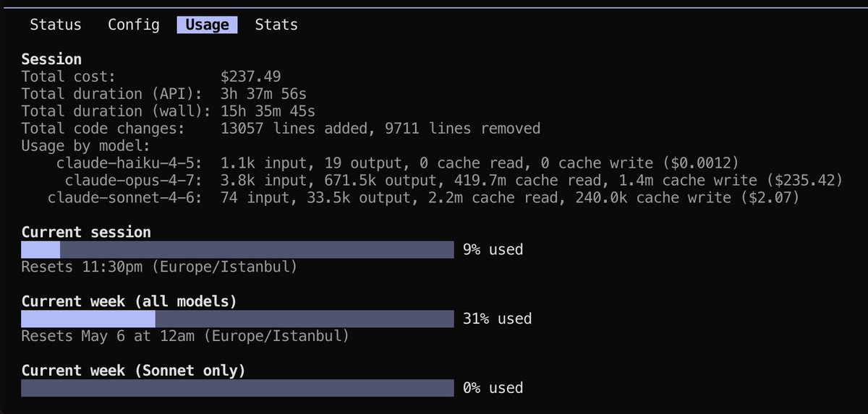This screenshot has width=868, height=414.
Task: Click the Current week (Sonnet only) bar
Action: coord(237,389)
